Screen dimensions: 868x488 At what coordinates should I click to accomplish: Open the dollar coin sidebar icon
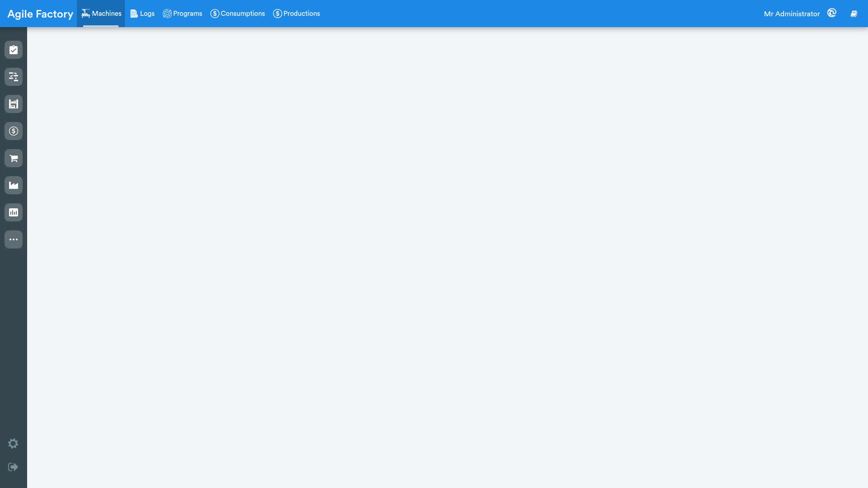click(x=14, y=131)
